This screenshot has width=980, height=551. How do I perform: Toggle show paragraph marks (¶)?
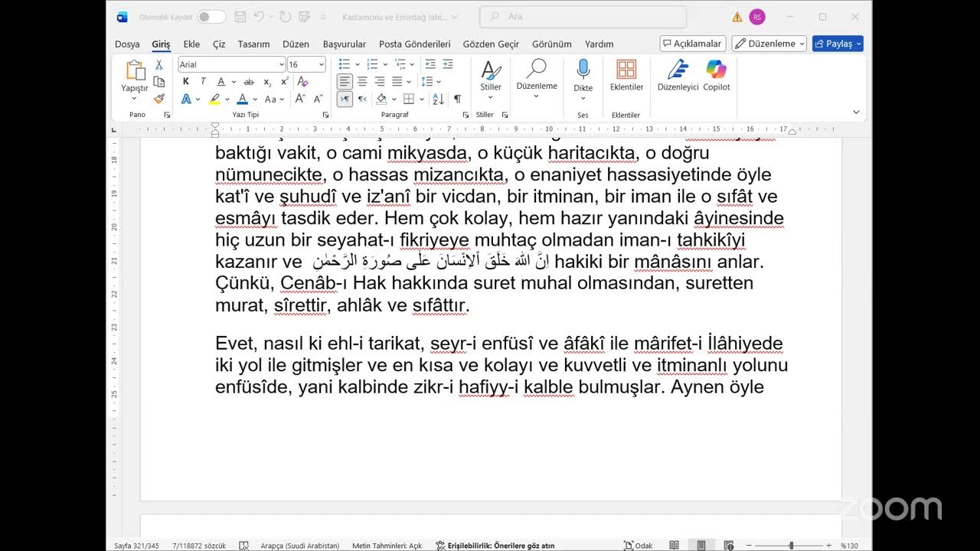click(x=457, y=99)
